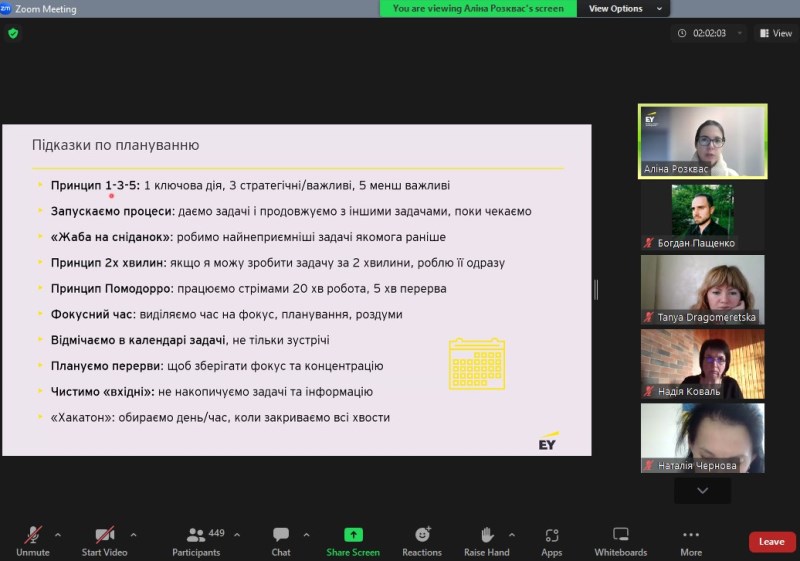This screenshot has height=561, width=800.
Task: Click the EY logo on the slide
Action: pyautogui.click(x=548, y=442)
